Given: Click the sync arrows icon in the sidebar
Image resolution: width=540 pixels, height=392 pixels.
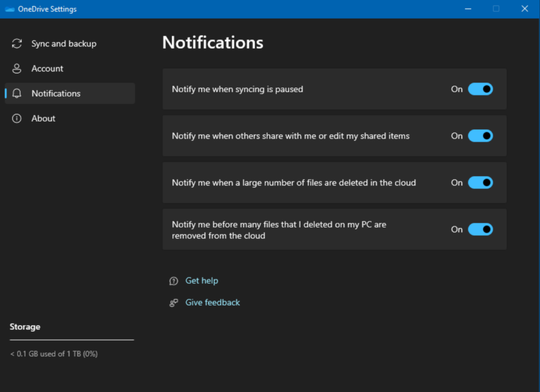Looking at the screenshot, I should click(x=17, y=44).
